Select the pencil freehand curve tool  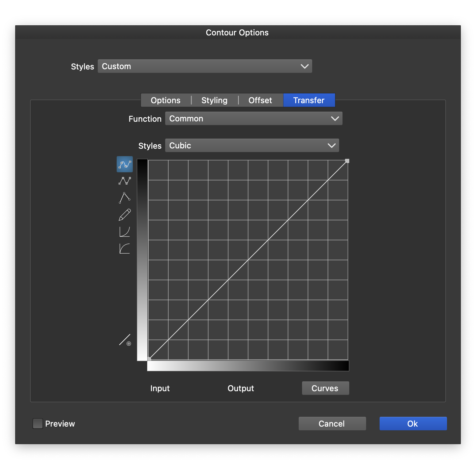pos(125,215)
